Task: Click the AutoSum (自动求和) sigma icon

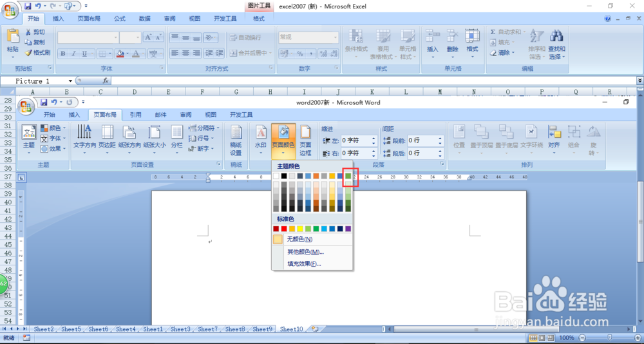Action: pos(493,32)
